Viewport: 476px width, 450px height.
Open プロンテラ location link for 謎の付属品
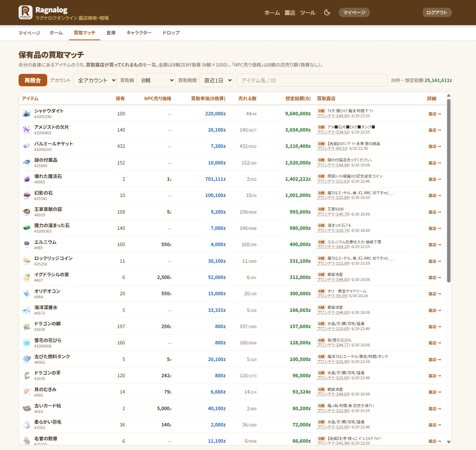[333, 165]
